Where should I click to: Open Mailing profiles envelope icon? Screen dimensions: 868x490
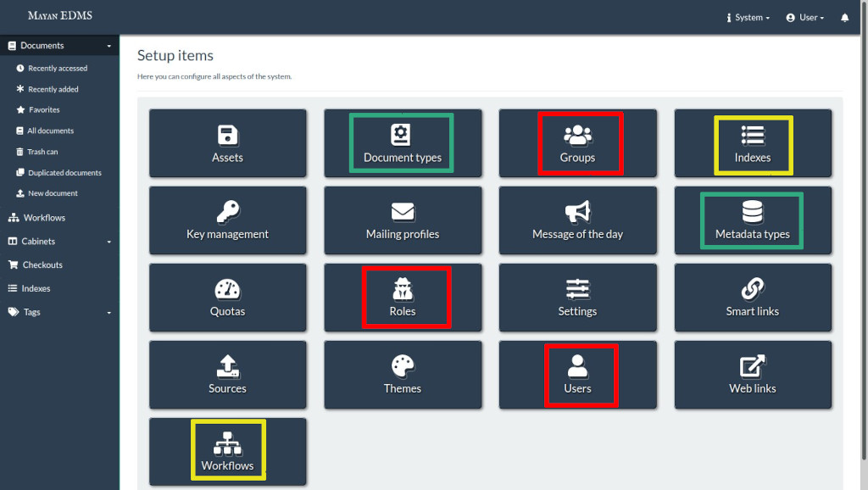point(403,211)
